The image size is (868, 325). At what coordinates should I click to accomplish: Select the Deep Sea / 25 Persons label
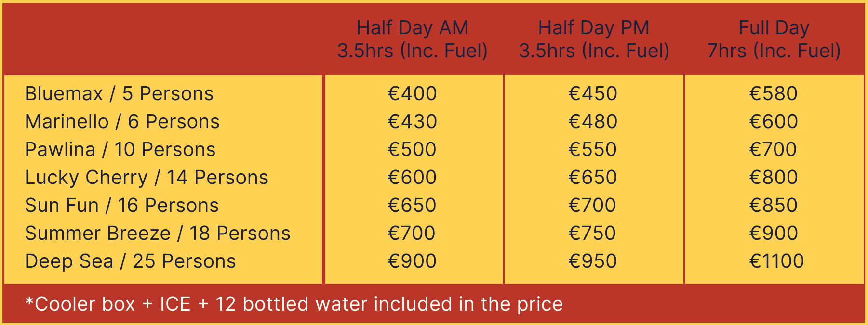pyautogui.click(x=130, y=261)
